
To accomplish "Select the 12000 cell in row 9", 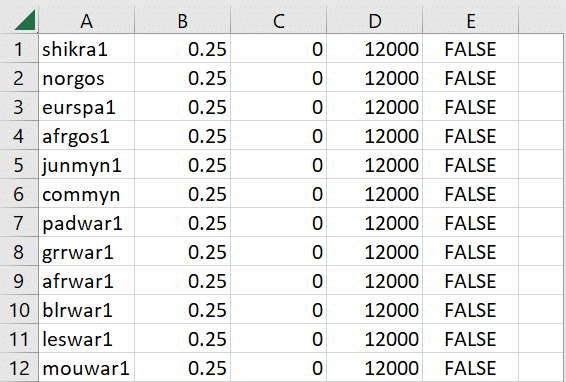I will (374, 281).
